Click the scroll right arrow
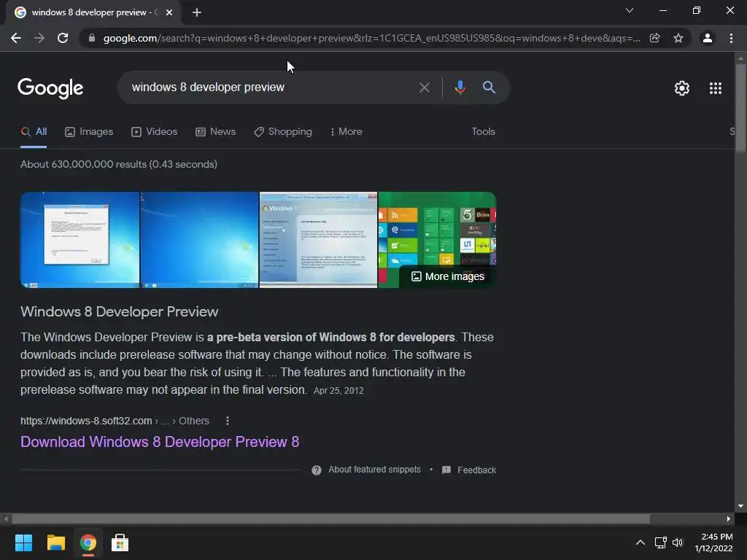The height and width of the screenshot is (560, 747). [x=729, y=518]
